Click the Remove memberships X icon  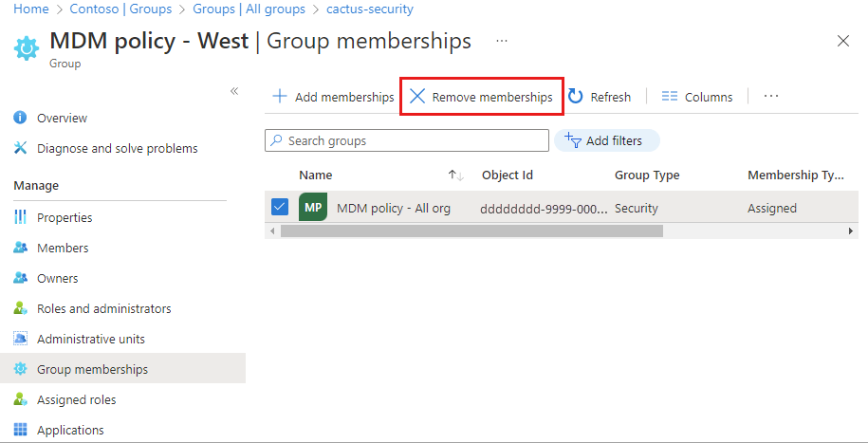417,96
